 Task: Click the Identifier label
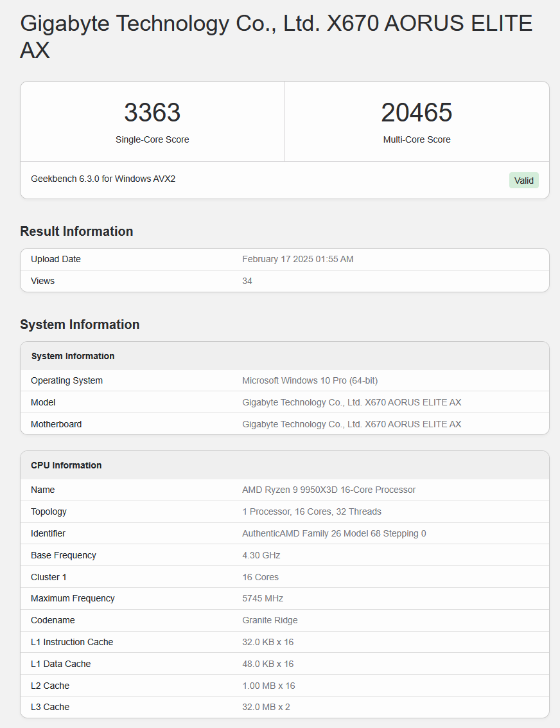point(48,533)
